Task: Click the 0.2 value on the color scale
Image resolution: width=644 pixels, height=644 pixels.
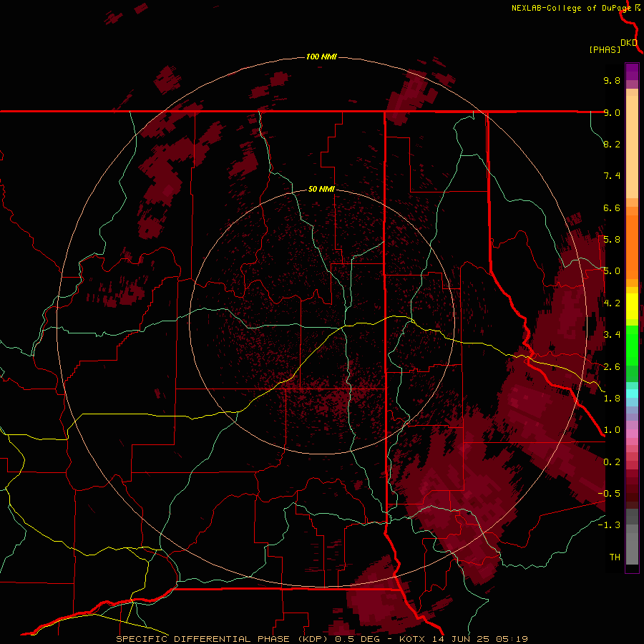Action: point(612,462)
